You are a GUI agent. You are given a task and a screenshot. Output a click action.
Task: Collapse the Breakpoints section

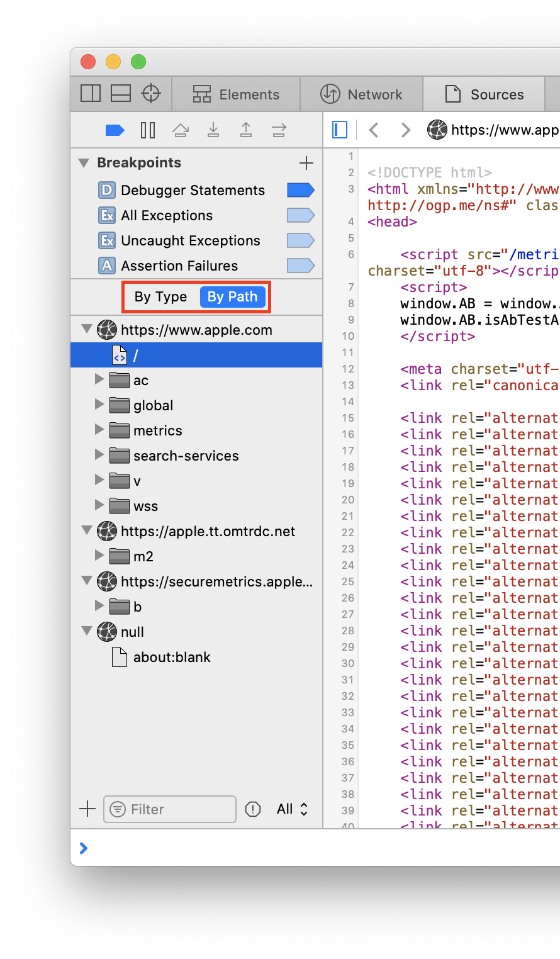click(x=84, y=163)
